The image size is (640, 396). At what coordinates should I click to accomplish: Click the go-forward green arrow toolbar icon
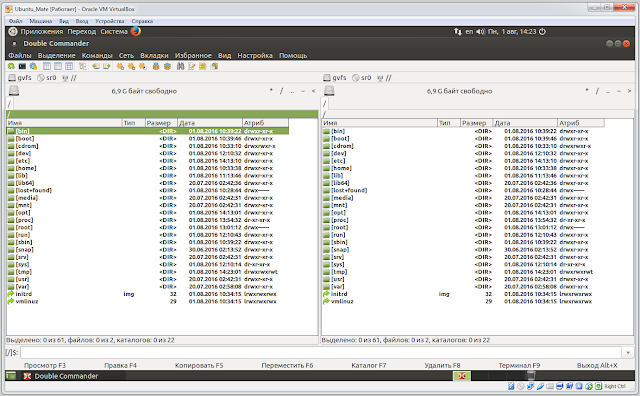coord(107,66)
